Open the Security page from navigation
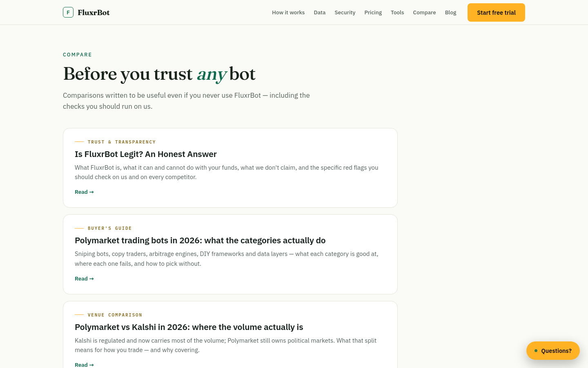This screenshot has width=588, height=368. 345,12
